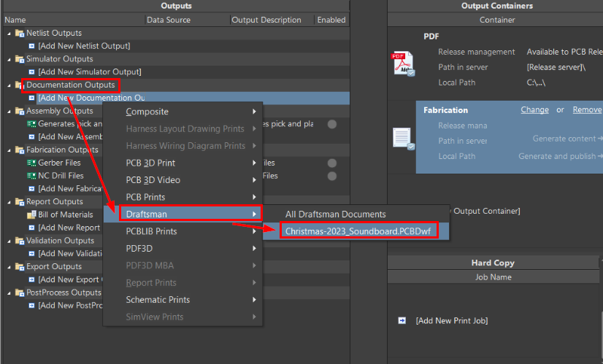603x364 pixels.
Task: Select the Bill of Materials row
Action: point(66,215)
